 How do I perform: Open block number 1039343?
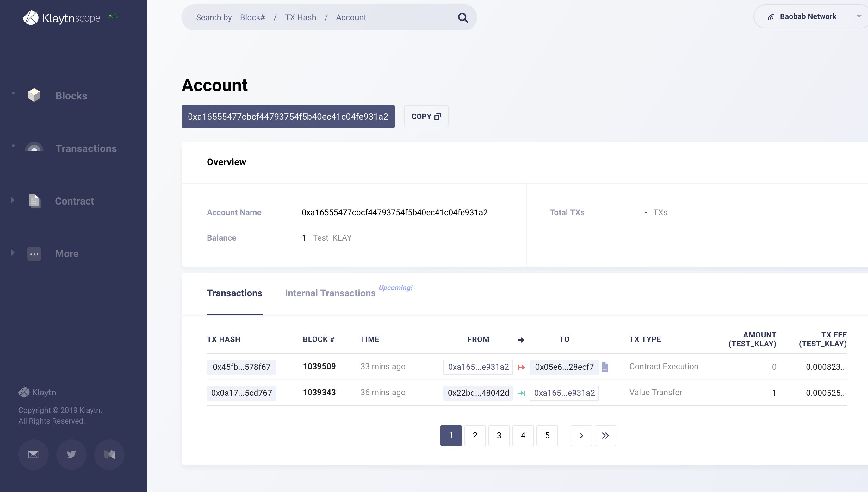(319, 392)
